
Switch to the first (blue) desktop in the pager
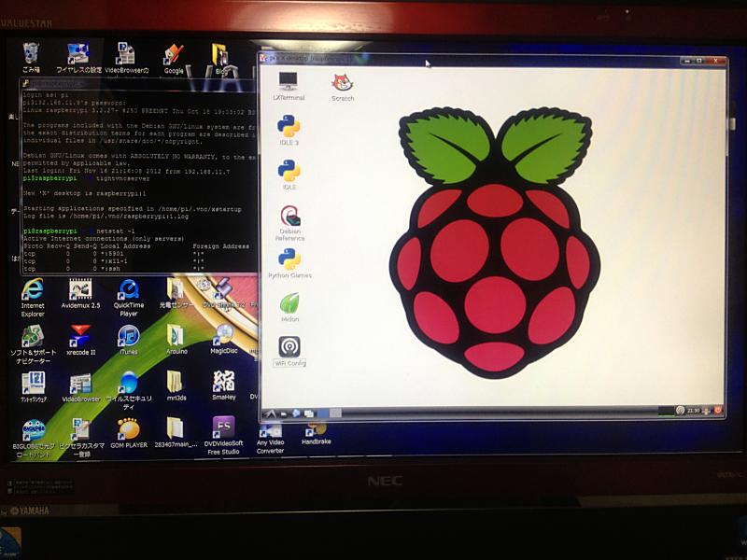click(323, 413)
